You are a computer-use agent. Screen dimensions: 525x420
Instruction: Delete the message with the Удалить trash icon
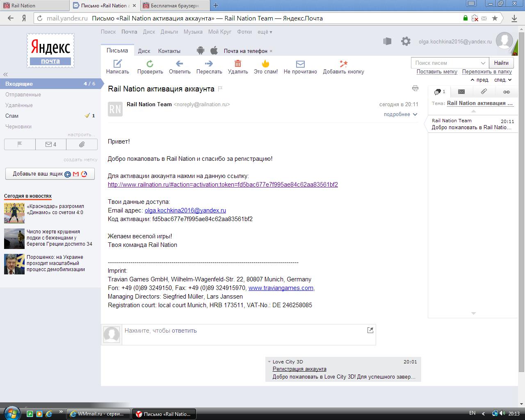[238, 63]
